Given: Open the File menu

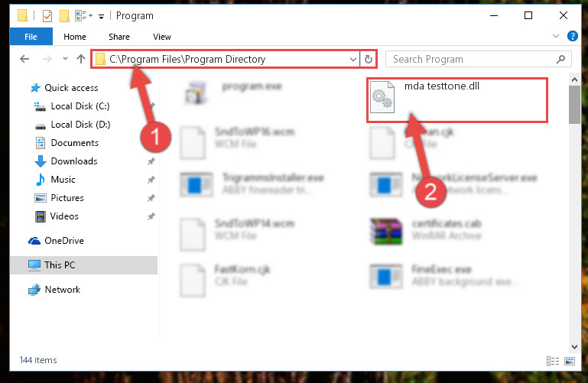Looking at the screenshot, I should pyautogui.click(x=31, y=37).
